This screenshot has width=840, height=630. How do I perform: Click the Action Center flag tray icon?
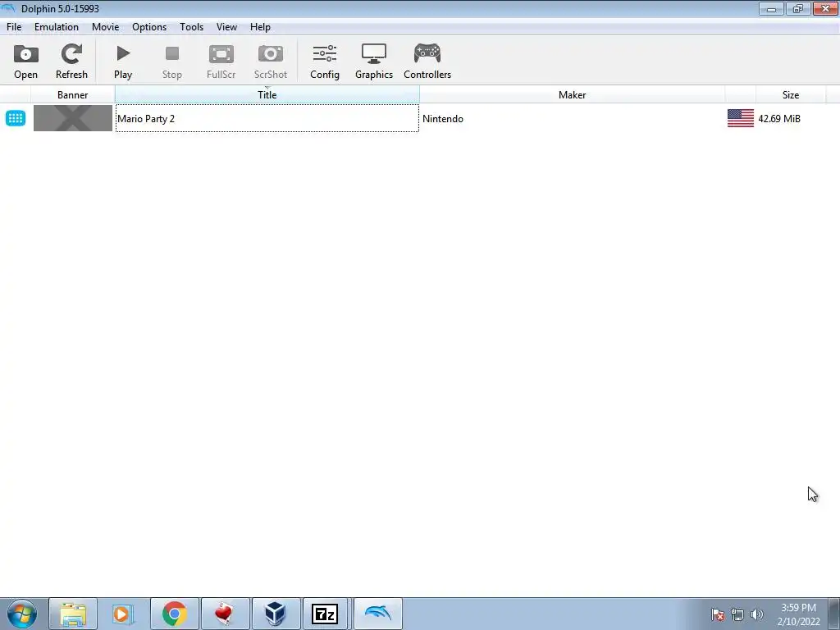tap(718, 615)
